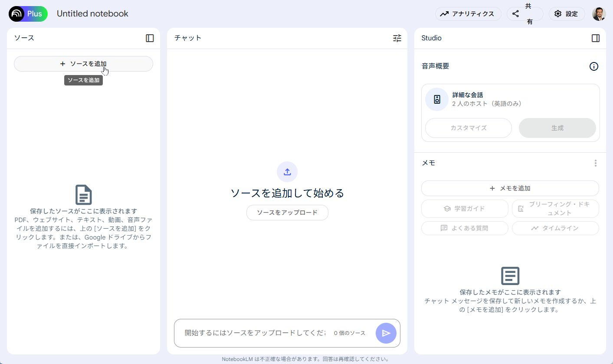Click the upload icon above ソースを追加して始める

pyautogui.click(x=287, y=172)
